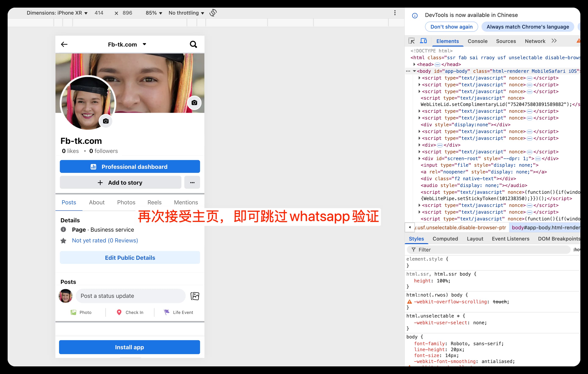Open the Dimensions iPhone XR dropdown
Image resolution: width=588 pixels, height=374 pixels.
coord(57,13)
